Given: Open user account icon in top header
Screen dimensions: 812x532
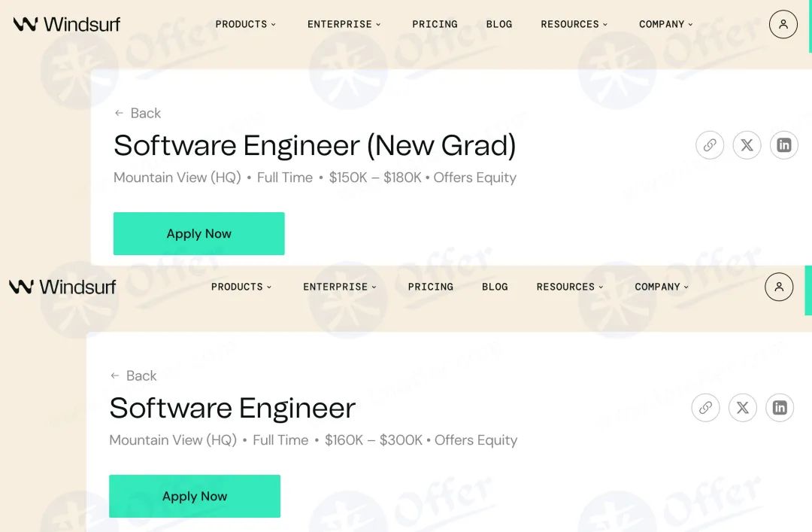Looking at the screenshot, I should [x=783, y=24].
